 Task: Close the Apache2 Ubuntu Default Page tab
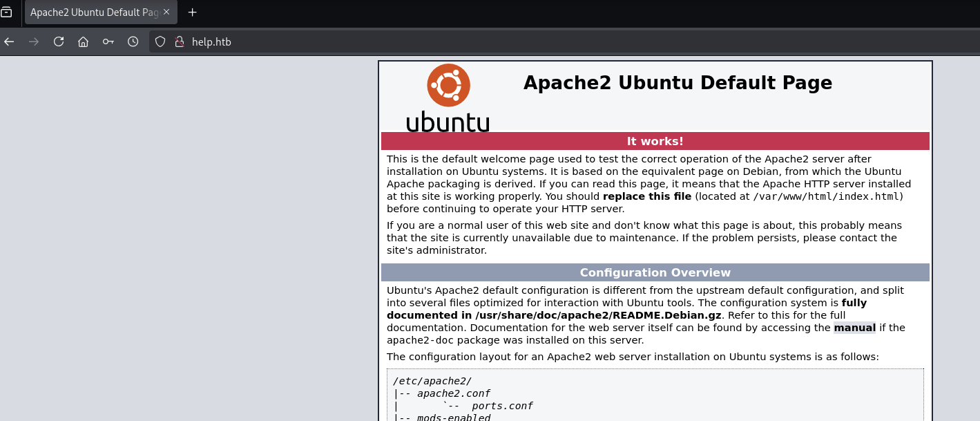[x=166, y=12]
